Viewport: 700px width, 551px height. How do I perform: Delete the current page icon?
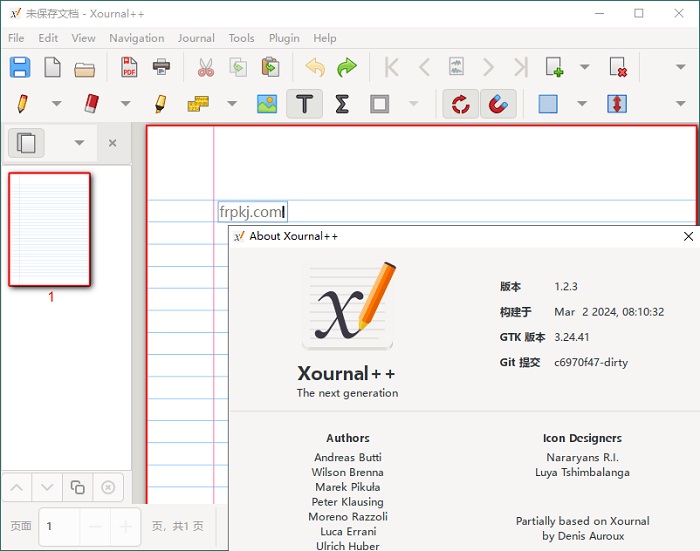618,67
